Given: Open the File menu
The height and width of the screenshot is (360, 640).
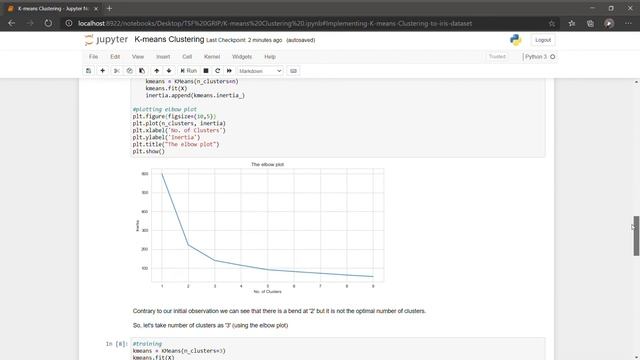Looking at the screenshot, I should pyautogui.click(x=93, y=57).
